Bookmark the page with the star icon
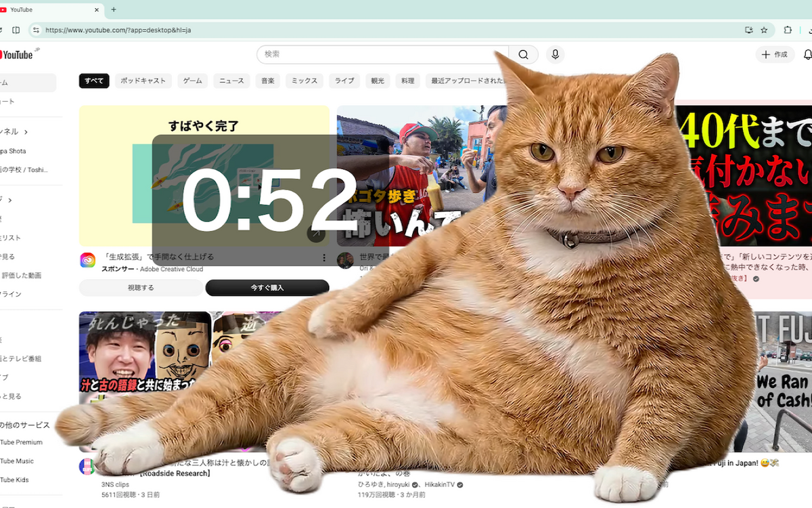 [765, 30]
